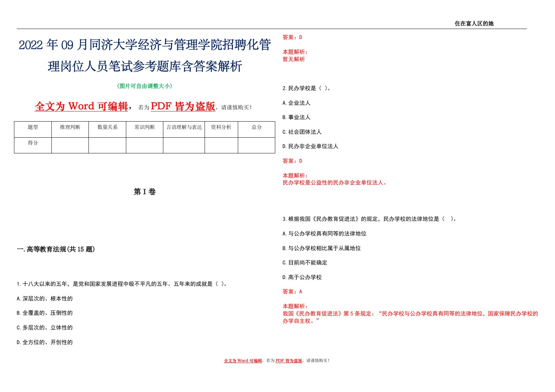Screen dimensions: 555x392
Task: Click the header text 住在富人区的她
Action: pyautogui.click(x=474, y=23)
